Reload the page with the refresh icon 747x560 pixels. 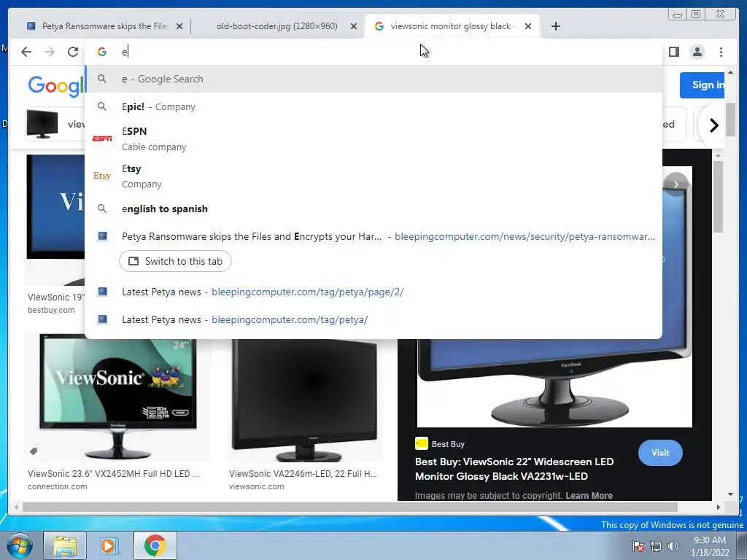pyautogui.click(x=72, y=52)
